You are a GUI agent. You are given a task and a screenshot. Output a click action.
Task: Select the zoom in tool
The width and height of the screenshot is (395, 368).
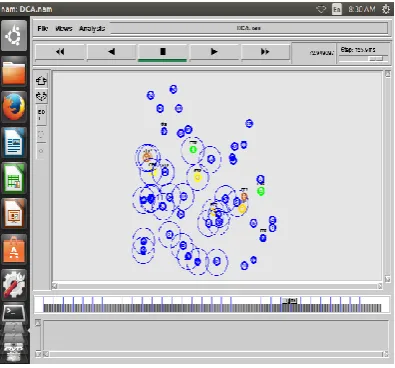(41, 80)
